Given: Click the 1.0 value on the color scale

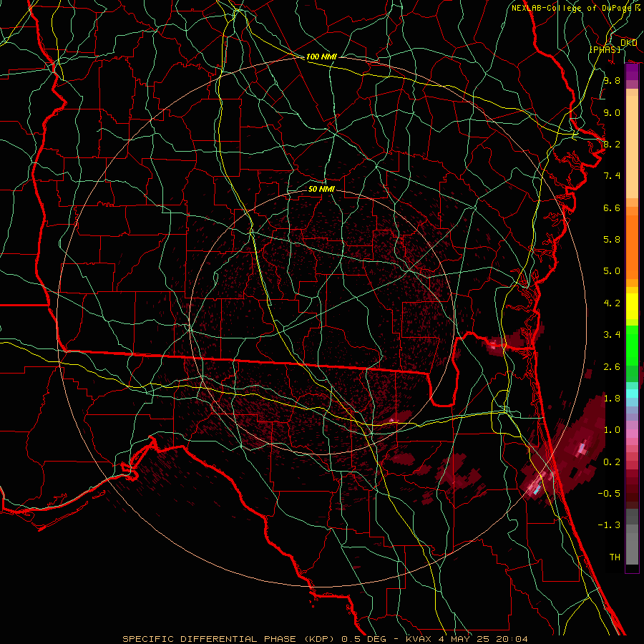Looking at the screenshot, I should (612, 430).
